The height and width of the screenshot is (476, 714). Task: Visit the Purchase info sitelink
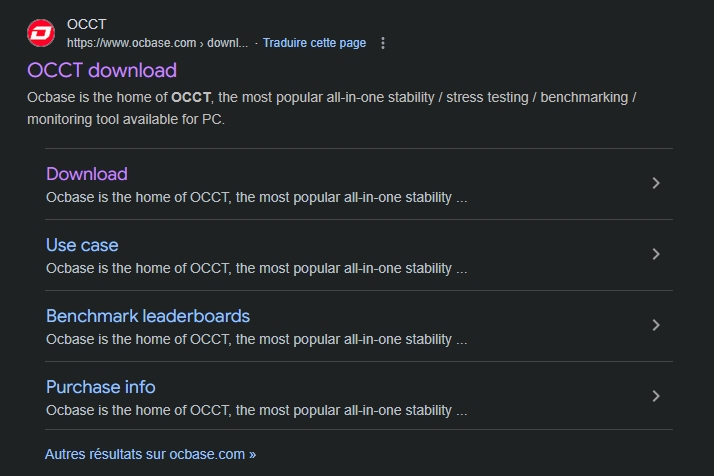tap(101, 387)
